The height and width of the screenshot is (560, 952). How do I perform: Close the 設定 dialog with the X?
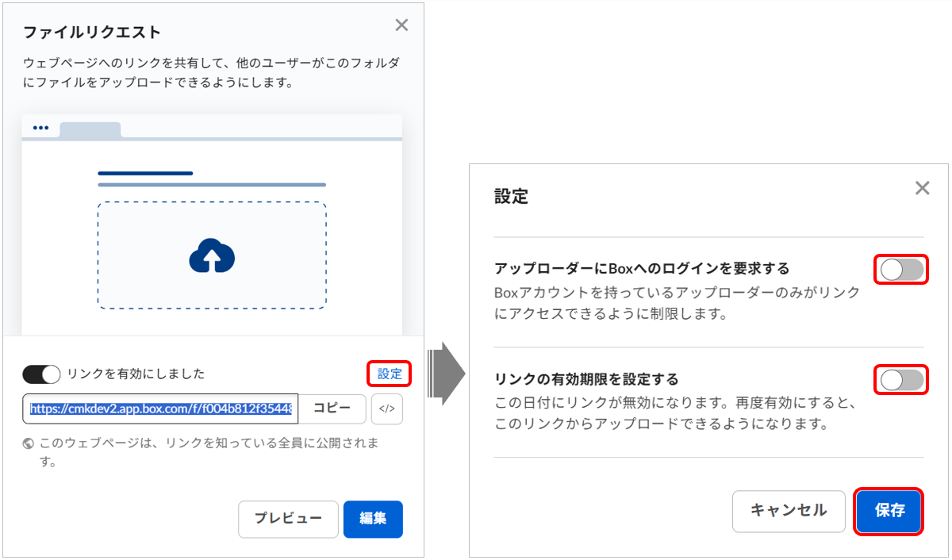pyautogui.click(x=922, y=188)
